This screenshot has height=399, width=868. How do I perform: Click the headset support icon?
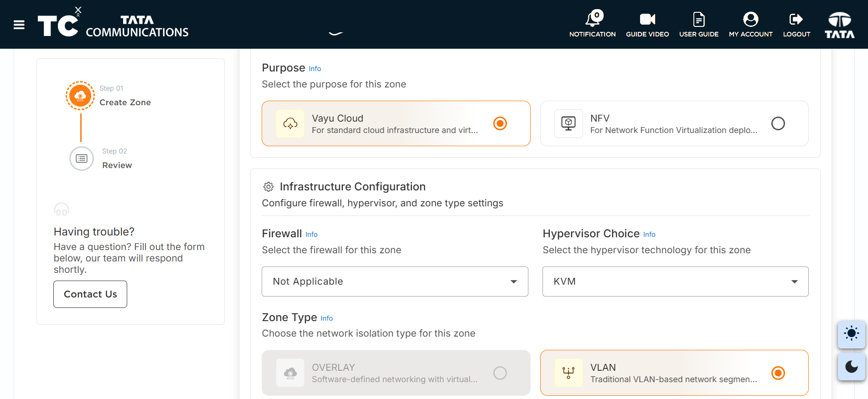click(62, 210)
